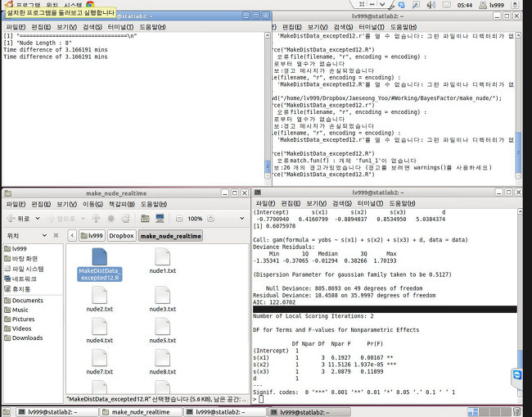Screen dimensions: 532x417
Task: Open 바탕 화면 in the sidebar
Action: pyautogui.click(x=21, y=258)
